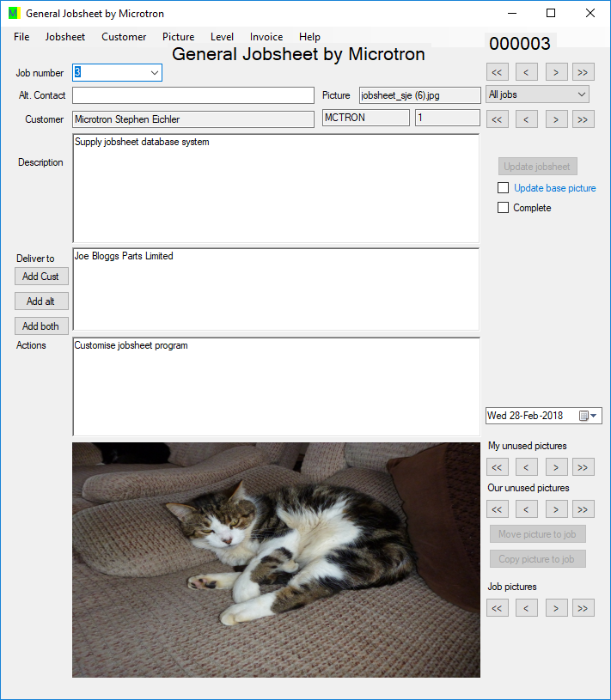Click the cat picture preview
611x700 pixels.
pyautogui.click(x=276, y=560)
